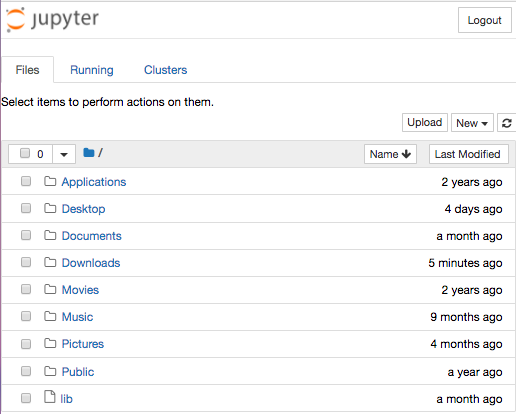516x414 pixels.
Task: Tick the checkbox beside Documents
Action: click(26, 235)
